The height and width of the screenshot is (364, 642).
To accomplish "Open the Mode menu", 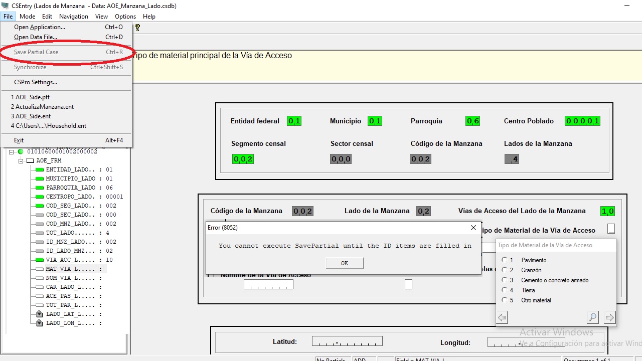I will pyautogui.click(x=28, y=16).
